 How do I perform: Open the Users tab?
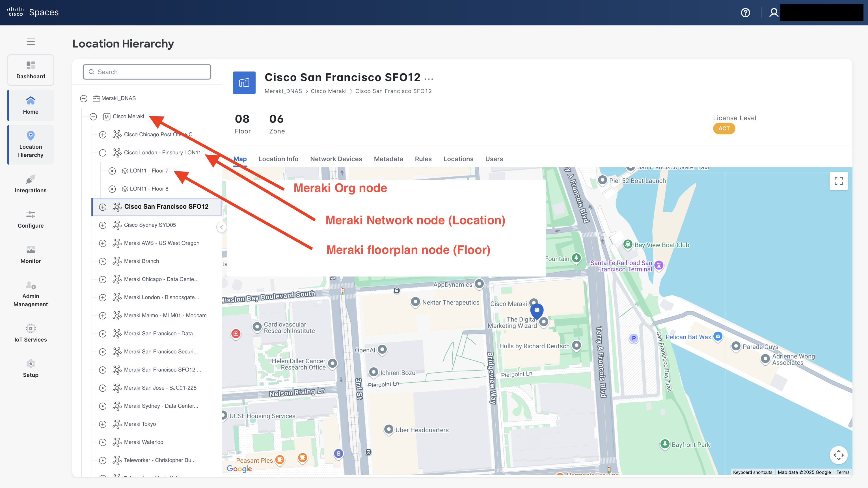[494, 159]
